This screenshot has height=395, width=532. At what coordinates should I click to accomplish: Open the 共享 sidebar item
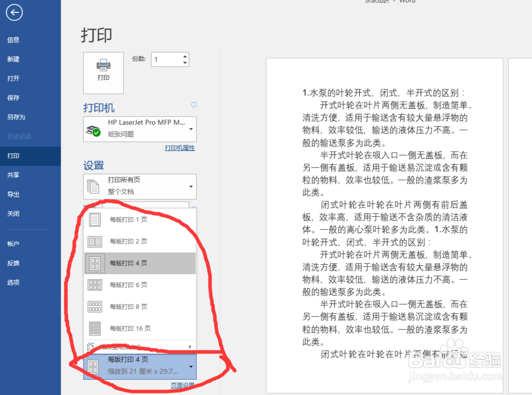coord(13,175)
